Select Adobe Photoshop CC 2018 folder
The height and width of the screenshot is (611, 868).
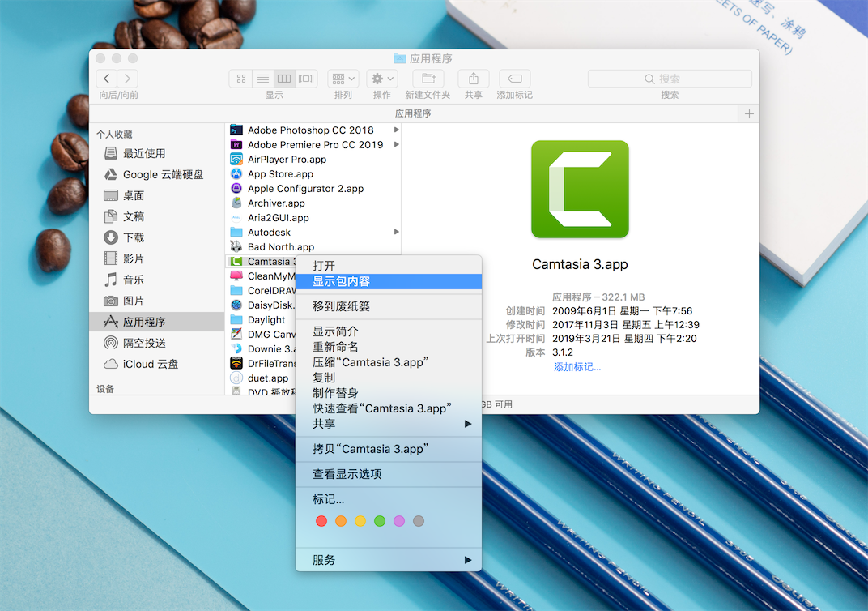coord(314,130)
